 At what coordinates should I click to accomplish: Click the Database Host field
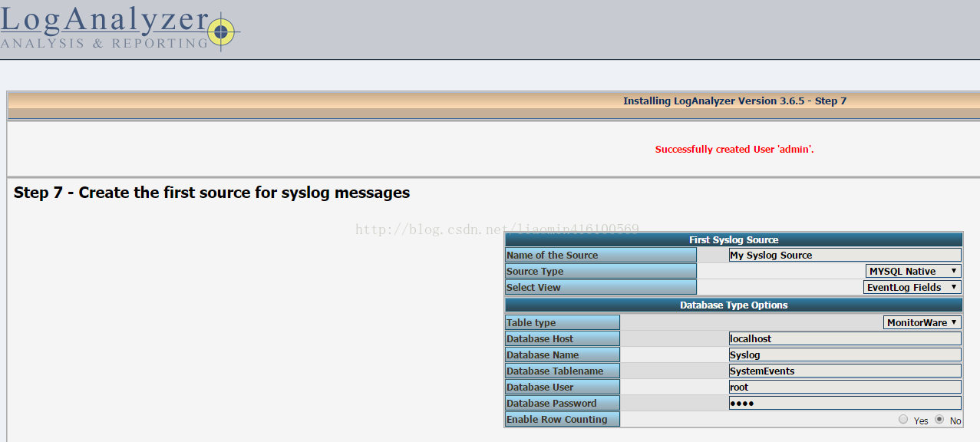(845, 338)
